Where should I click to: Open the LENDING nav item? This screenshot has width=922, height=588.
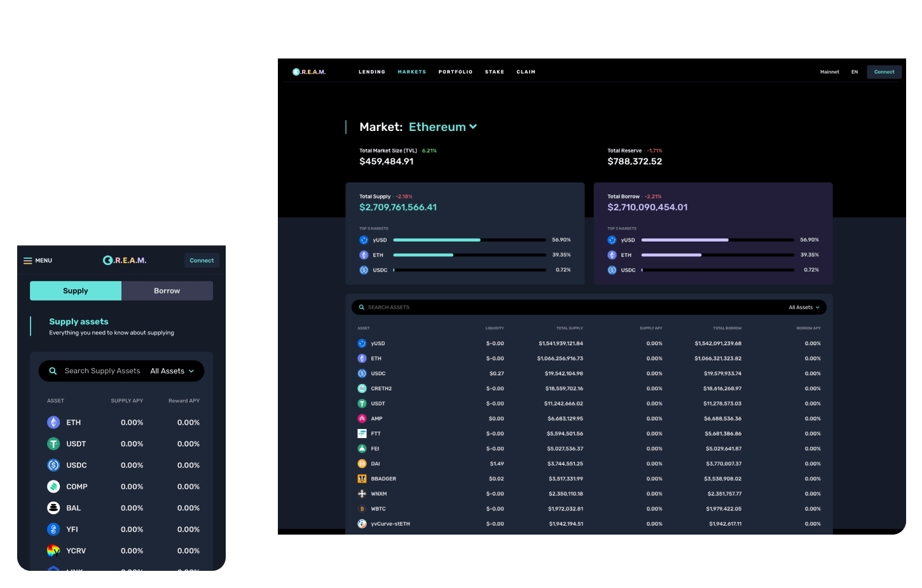[x=372, y=72]
